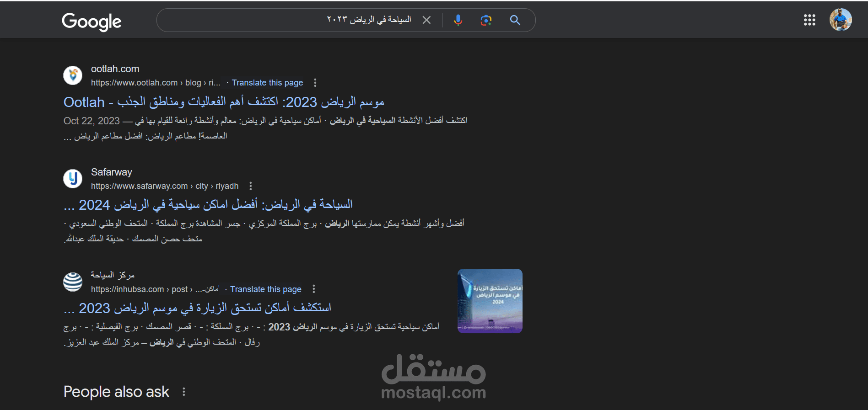Open the Safarway Riyadh tourism 2024 result
The image size is (868, 410).
tap(208, 205)
